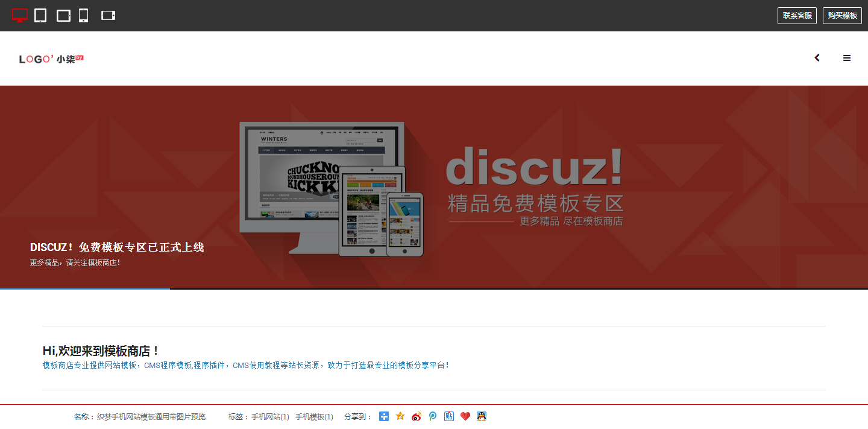
Task: Click the LOGO 小柒 site logo
Action: (x=51, y=59)
